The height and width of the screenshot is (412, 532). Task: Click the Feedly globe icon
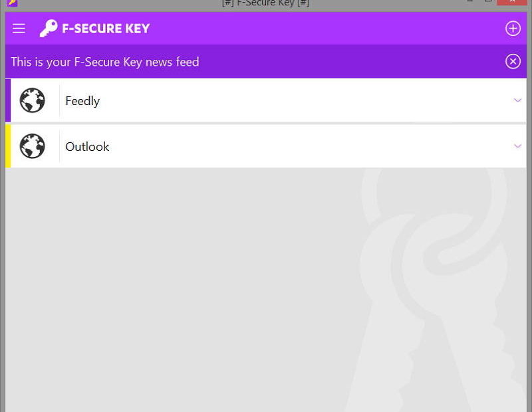click(x=32, y=100)
